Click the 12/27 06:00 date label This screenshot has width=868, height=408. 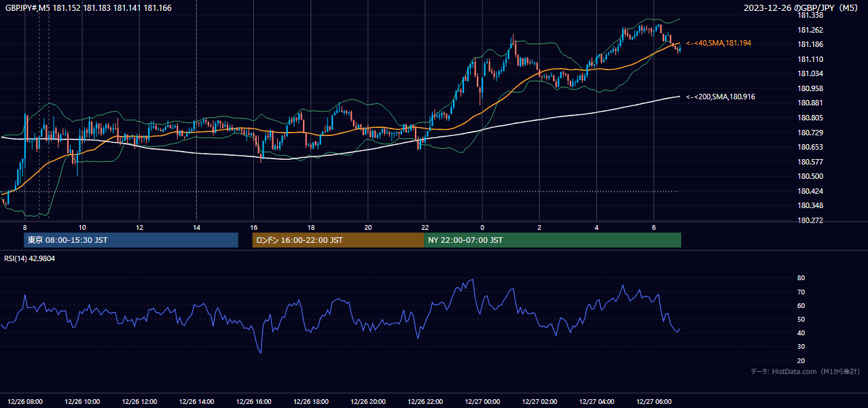coord(653,402)
